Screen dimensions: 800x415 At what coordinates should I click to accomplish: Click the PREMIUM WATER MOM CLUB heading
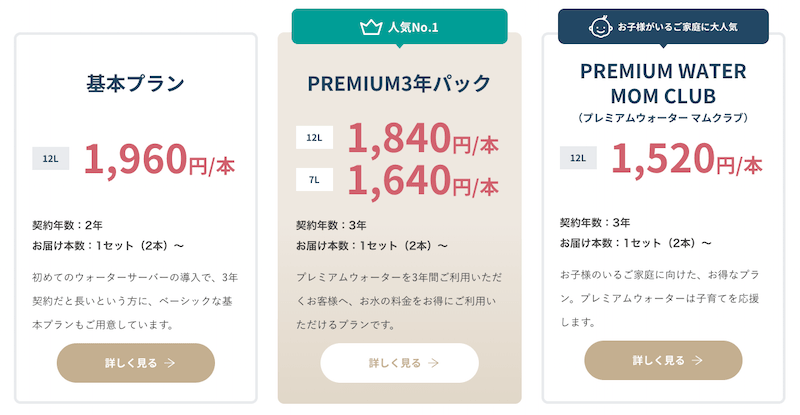point(663,84)
